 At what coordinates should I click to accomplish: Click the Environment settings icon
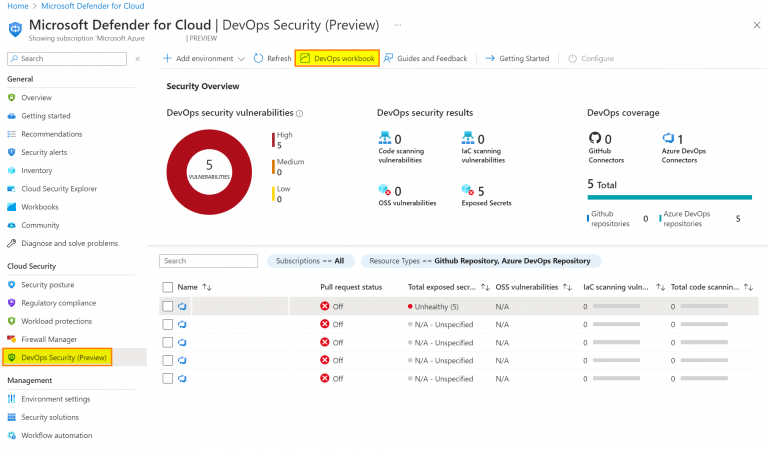[x=12, y=399]
